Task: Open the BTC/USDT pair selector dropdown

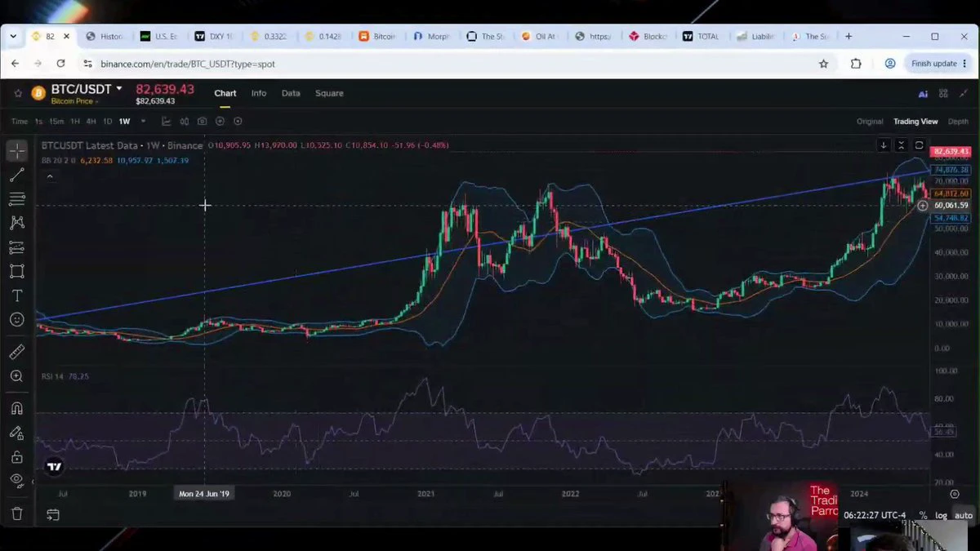Action: 119,88
